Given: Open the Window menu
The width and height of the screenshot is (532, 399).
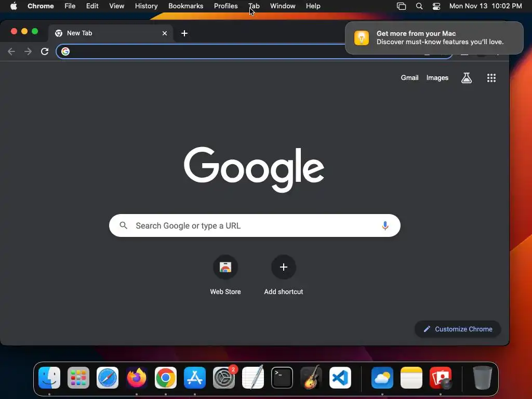Looking at the screenshot, I should [x=283, y=6].
